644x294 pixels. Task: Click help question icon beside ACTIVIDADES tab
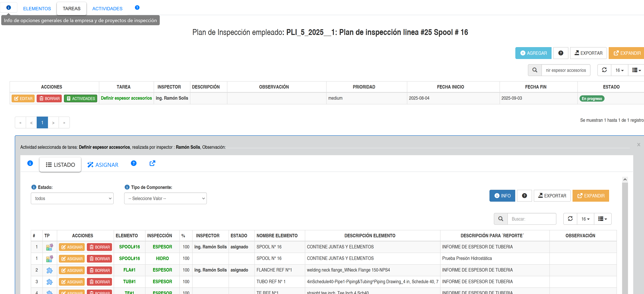pyautogui.click(x=137, y=7)
